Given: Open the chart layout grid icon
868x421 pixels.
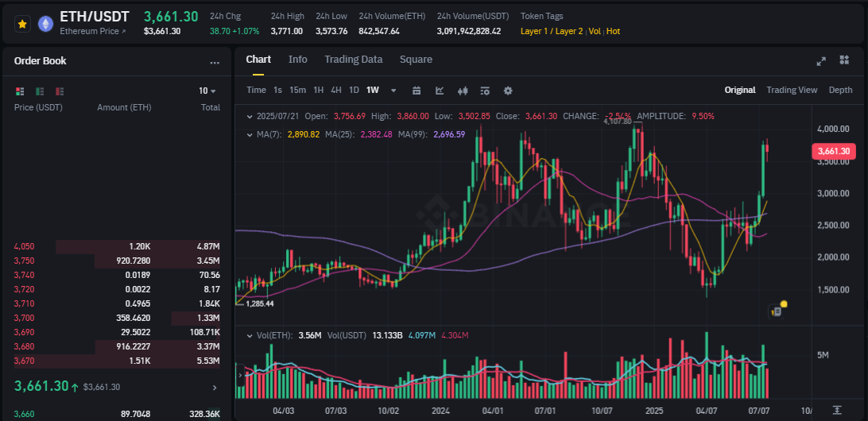Looking at the screenshot, I should [x=843, y=60].
